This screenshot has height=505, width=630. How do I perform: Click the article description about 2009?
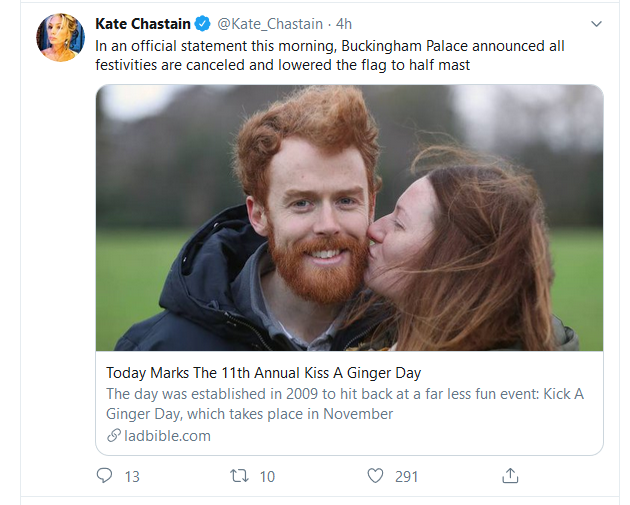(344, 403)
